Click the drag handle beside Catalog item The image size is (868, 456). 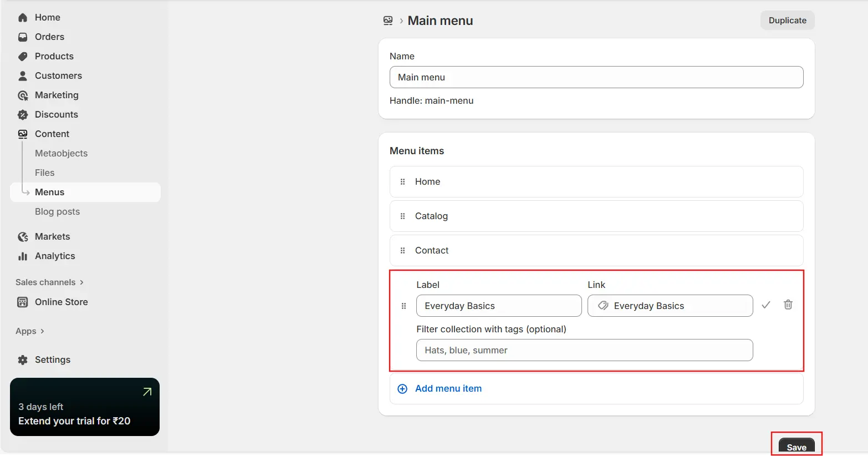tap(403, 216)
